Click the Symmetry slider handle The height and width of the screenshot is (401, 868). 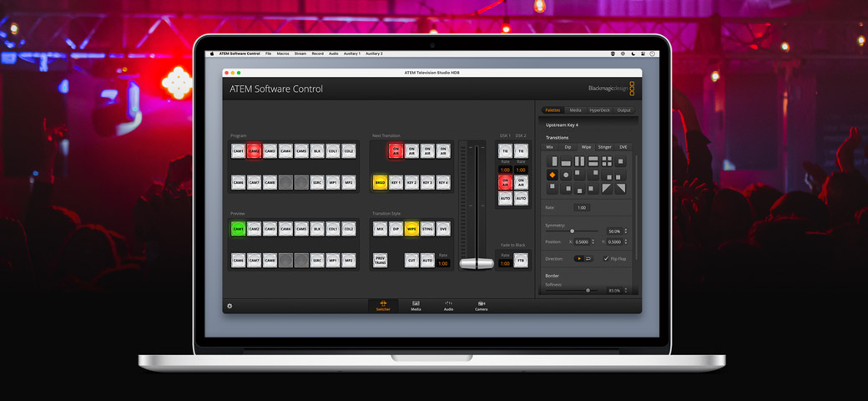572,231
